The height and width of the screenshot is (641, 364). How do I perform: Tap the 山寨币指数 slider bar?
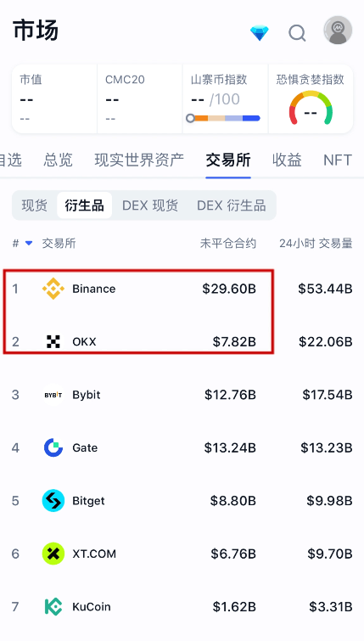click(223, 119)
